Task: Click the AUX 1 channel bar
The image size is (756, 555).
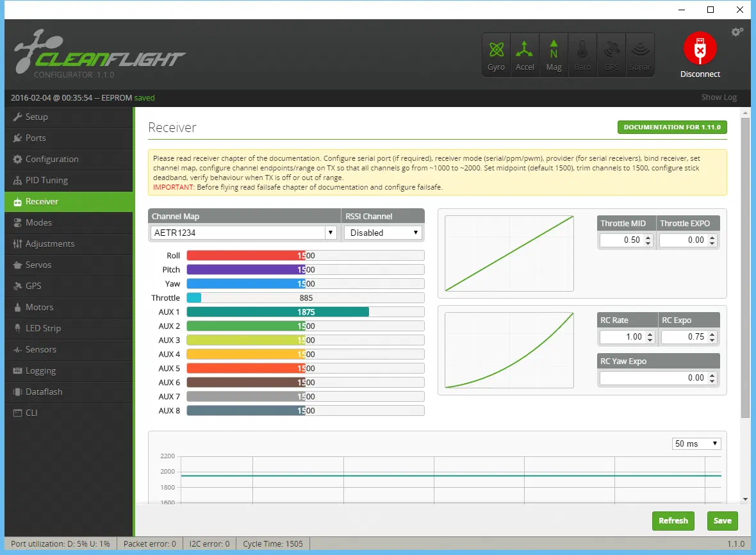Action: [305, 312]
